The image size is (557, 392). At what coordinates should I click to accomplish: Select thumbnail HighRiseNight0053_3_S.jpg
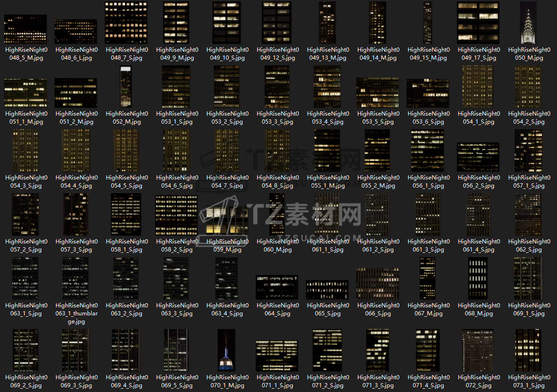coord(277,86)
